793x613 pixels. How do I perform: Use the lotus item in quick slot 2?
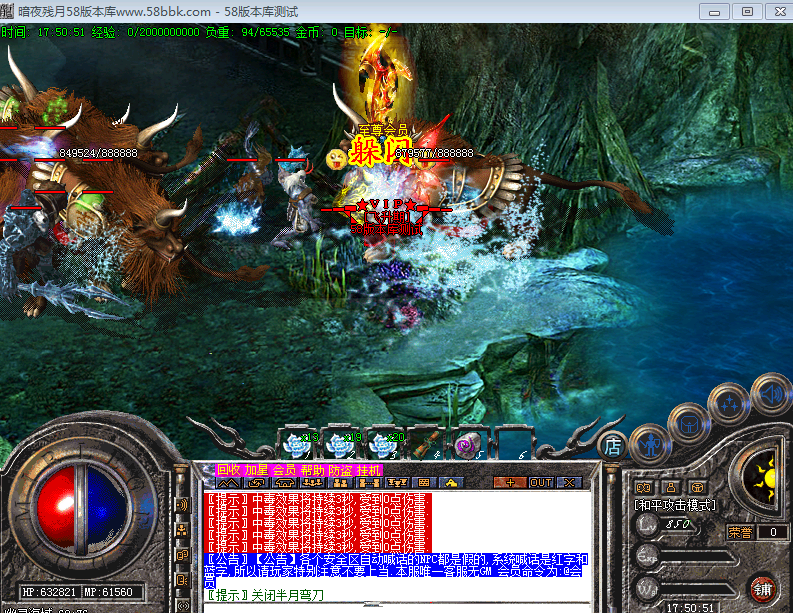(340, 445)
